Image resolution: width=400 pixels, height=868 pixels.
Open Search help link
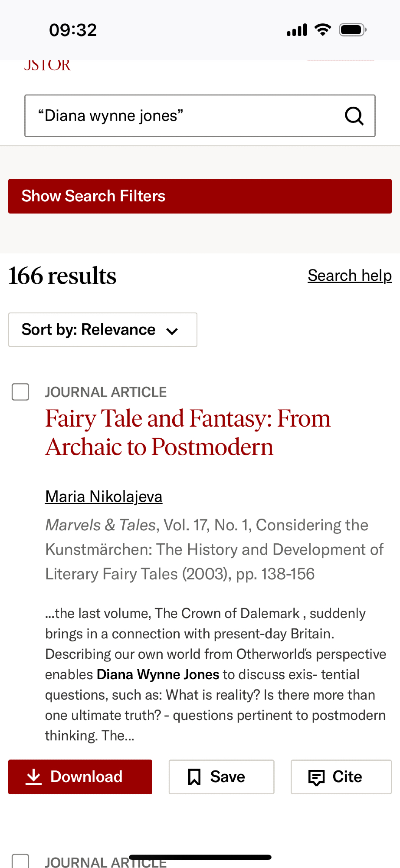pyautogui.click(x=350, y=276)
